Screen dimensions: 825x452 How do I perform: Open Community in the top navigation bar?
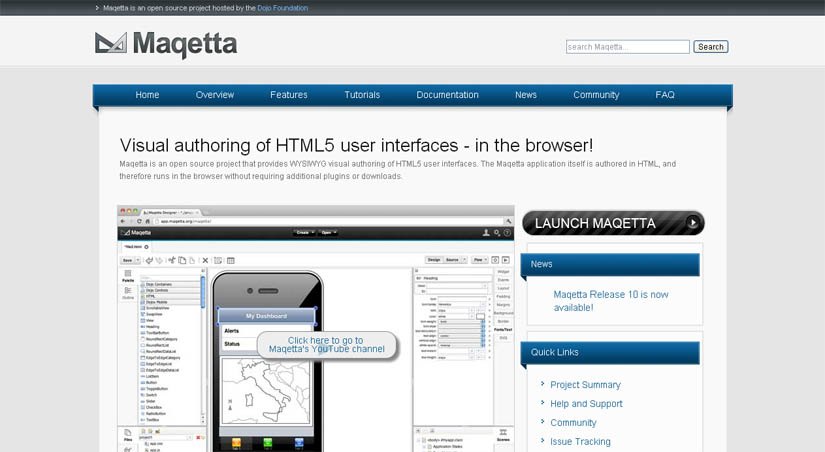click(596, 95)
